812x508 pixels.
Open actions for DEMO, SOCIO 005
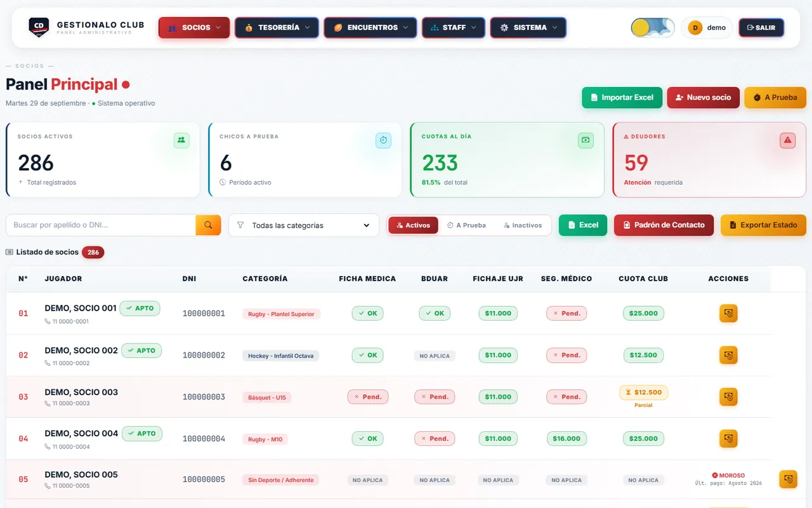click(x=788, y=479)
